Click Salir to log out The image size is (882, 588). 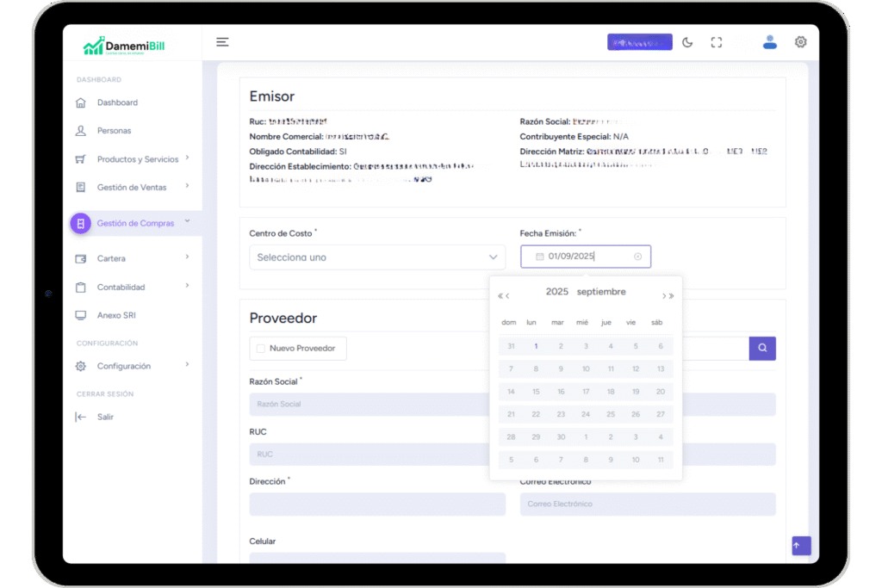click(x=105, y=417)
